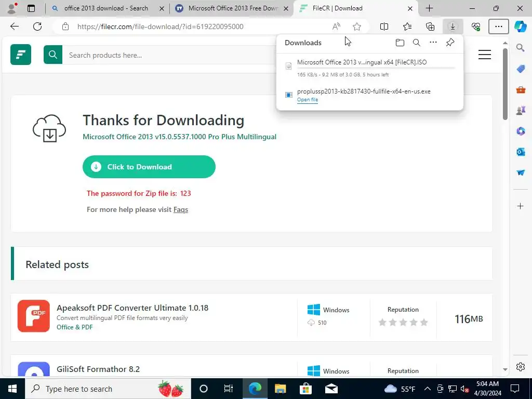532x399 pixels.
Task: Click the Apeaksoft PDF Converter thumbnail
Action: click(x=34, y=316)
